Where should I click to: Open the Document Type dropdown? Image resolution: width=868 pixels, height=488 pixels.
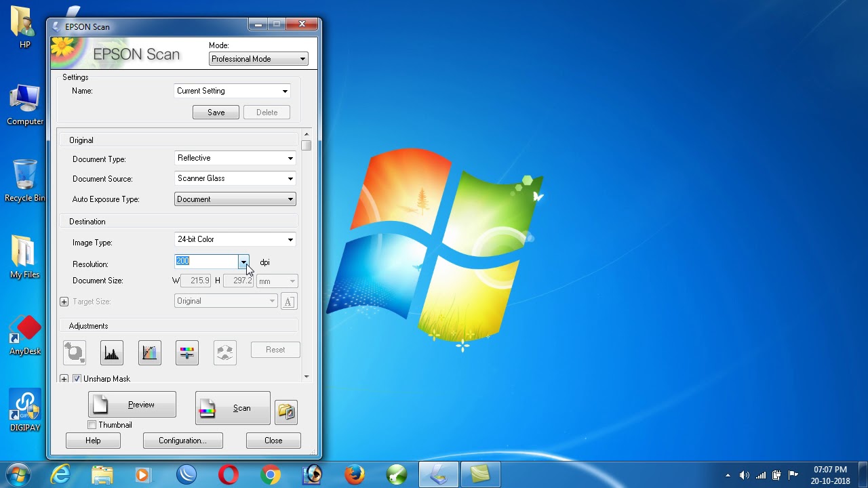pos(235,159)
